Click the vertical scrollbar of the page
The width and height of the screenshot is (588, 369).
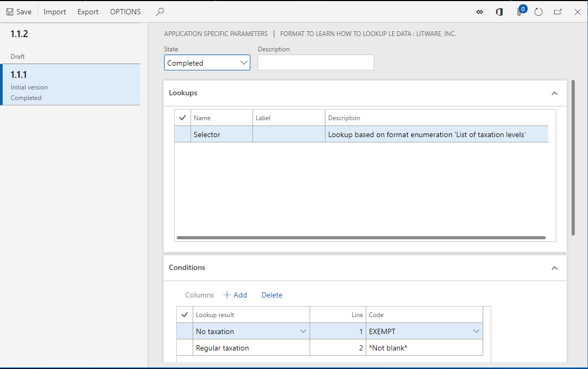[x=573, y=158]
